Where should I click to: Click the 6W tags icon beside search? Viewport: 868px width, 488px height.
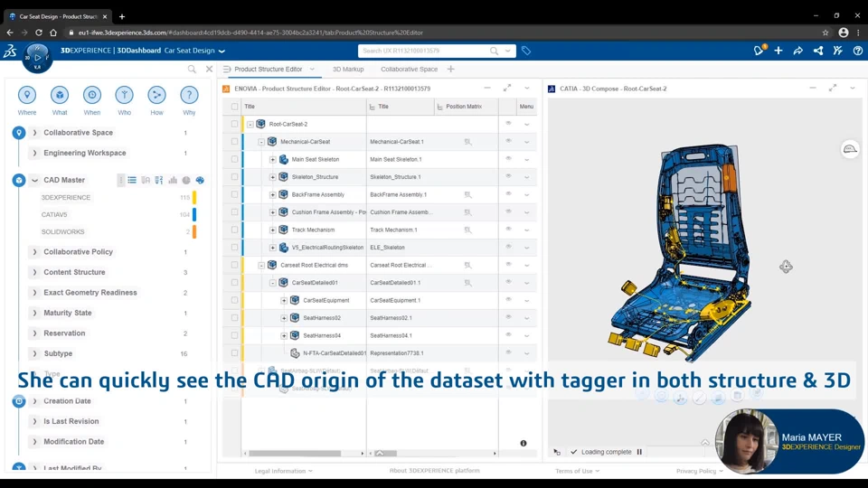(x=526, y=51)
